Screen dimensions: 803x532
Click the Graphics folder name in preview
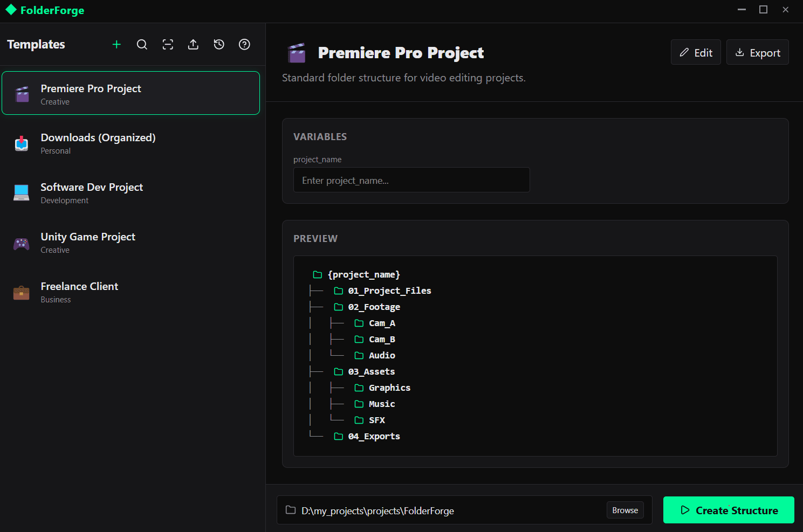click(389, 388)
